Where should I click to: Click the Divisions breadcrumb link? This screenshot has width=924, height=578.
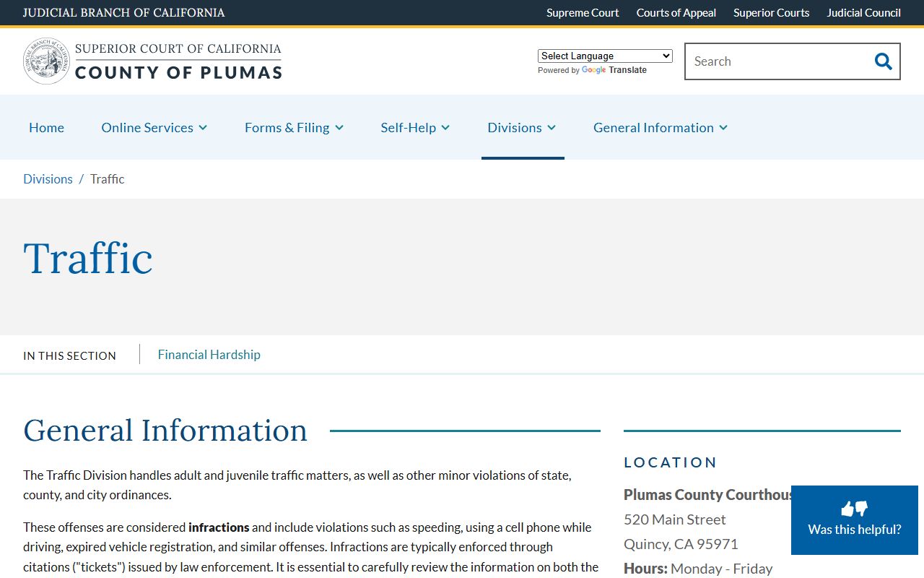point(48,179)
